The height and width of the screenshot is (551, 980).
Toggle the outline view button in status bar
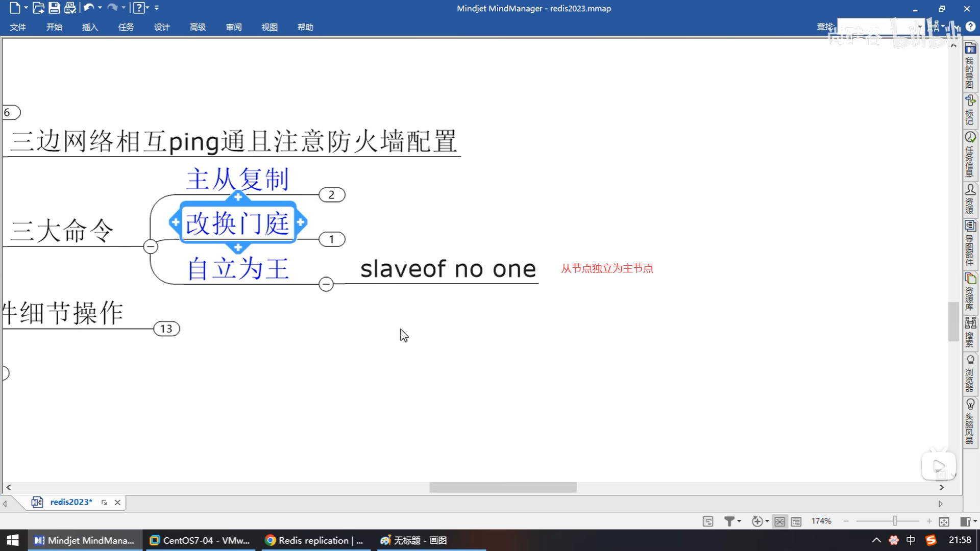tap(796, 521)
